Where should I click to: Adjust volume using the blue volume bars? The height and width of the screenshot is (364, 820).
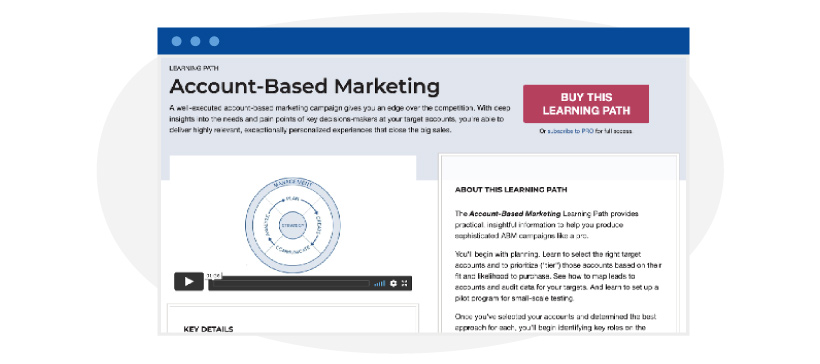click(380, 283)
